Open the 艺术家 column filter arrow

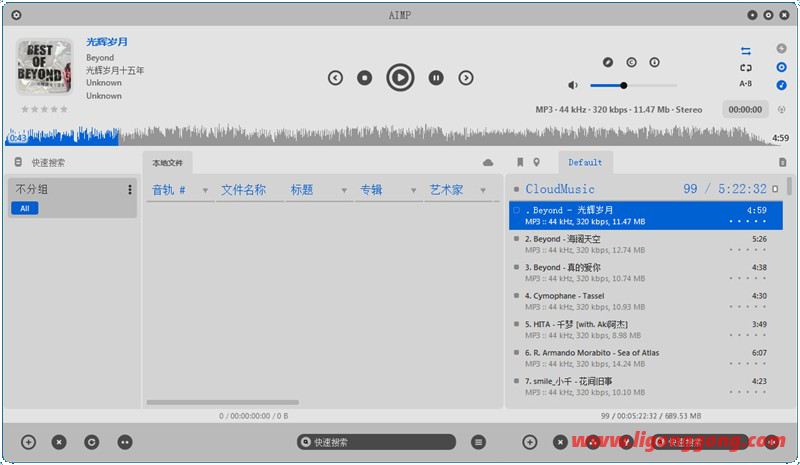pos(483,190)
